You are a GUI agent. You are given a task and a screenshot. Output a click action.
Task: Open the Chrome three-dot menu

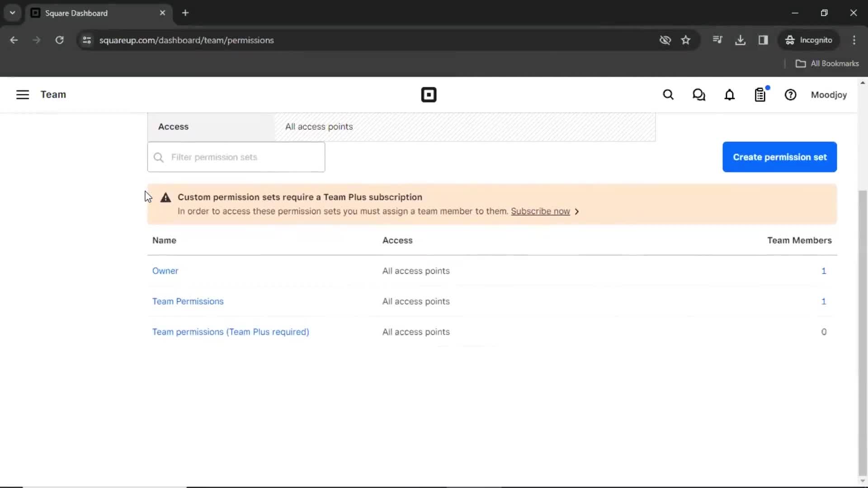(x=854, y=40)
